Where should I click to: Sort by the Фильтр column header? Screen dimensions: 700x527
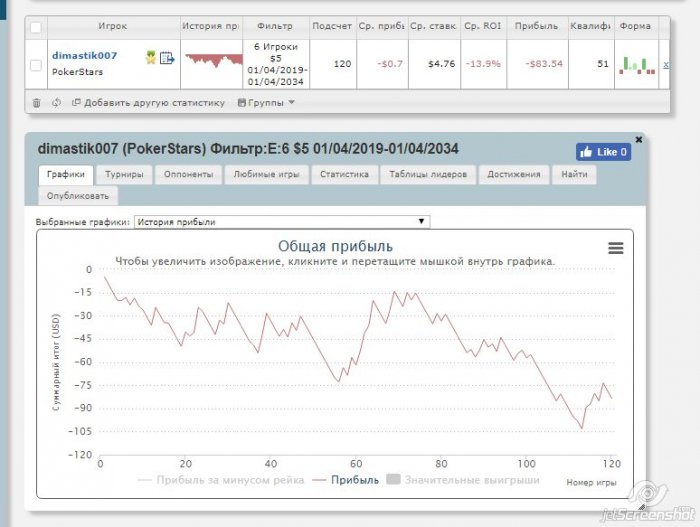275,26
